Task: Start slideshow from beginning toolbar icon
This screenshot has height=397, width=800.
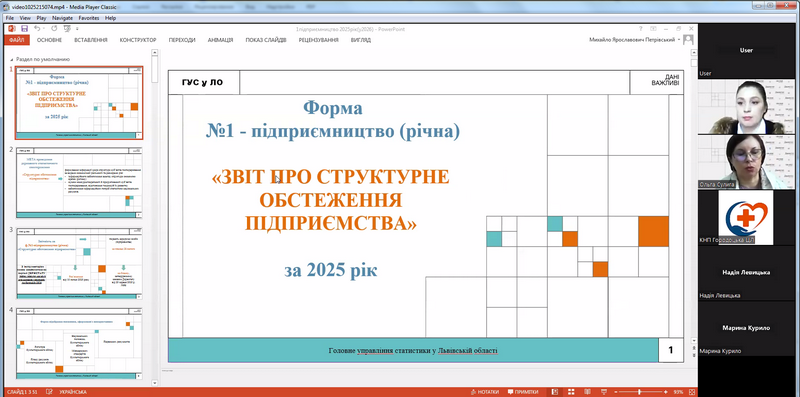Action: [x=67, y=29]
